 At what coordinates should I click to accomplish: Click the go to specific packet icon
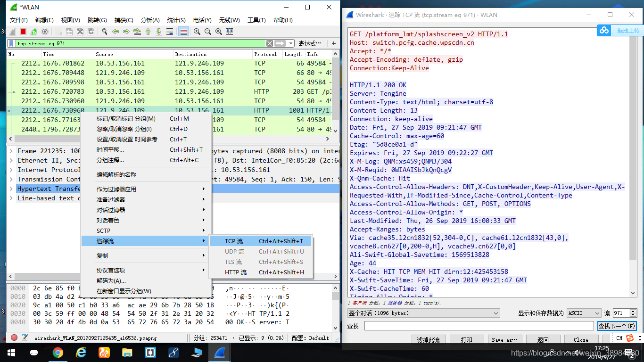point(137,32)
